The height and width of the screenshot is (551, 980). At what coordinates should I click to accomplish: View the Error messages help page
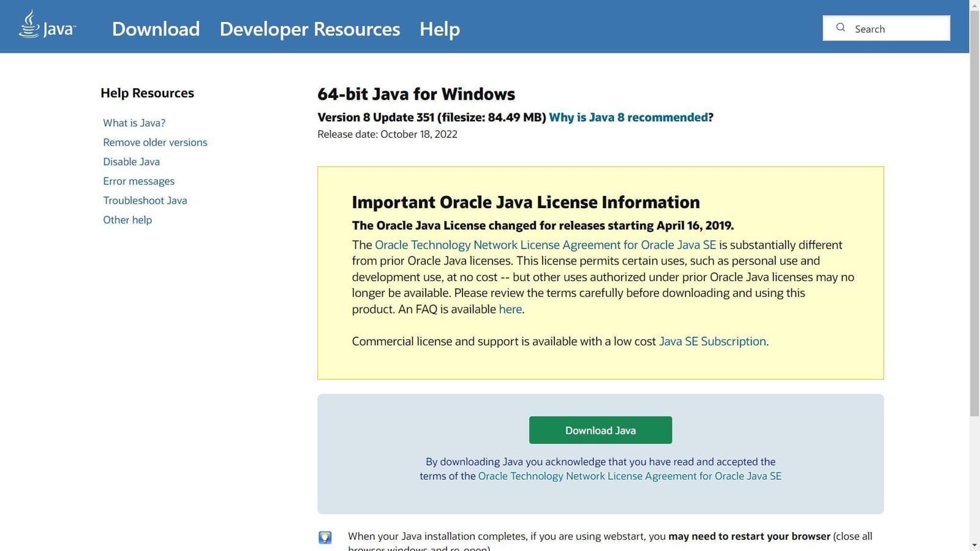pos(138,181)
